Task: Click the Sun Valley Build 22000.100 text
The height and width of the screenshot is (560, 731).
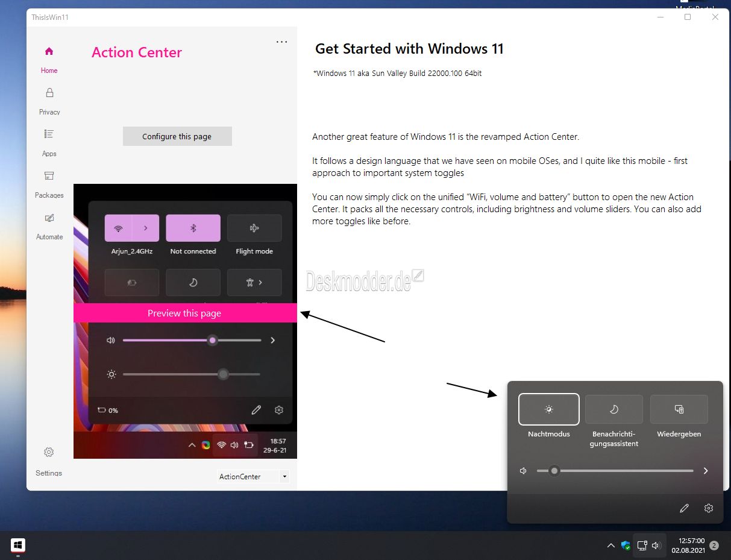Action: [397, 74]
